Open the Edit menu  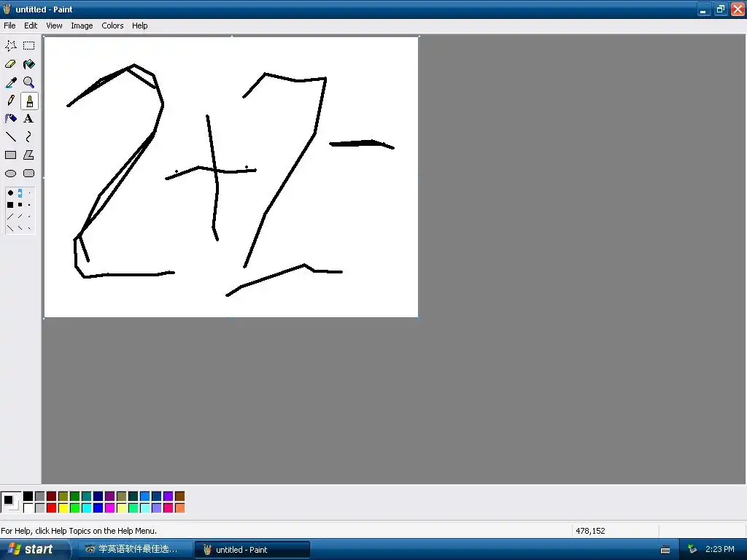[x=31, y=26]
